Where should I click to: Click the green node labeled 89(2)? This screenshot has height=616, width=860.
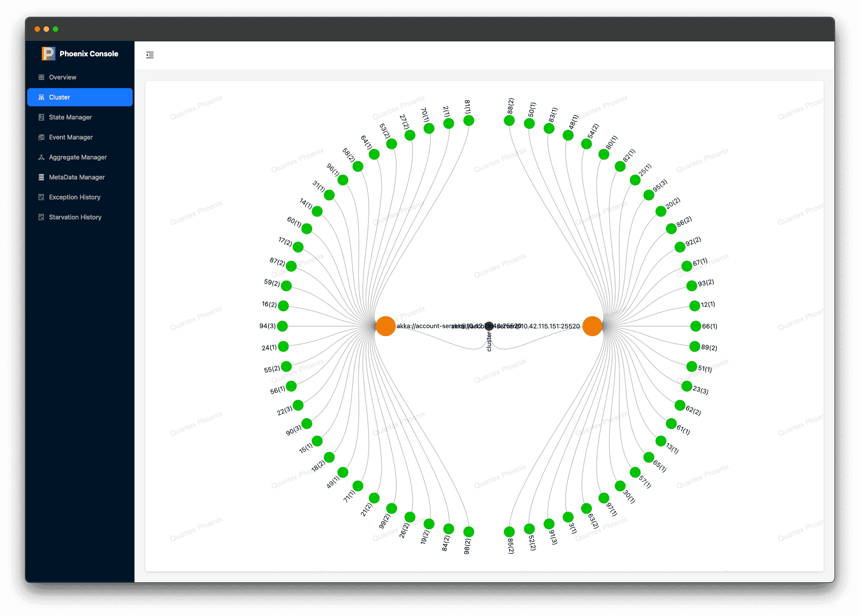[x=695, y=347]
